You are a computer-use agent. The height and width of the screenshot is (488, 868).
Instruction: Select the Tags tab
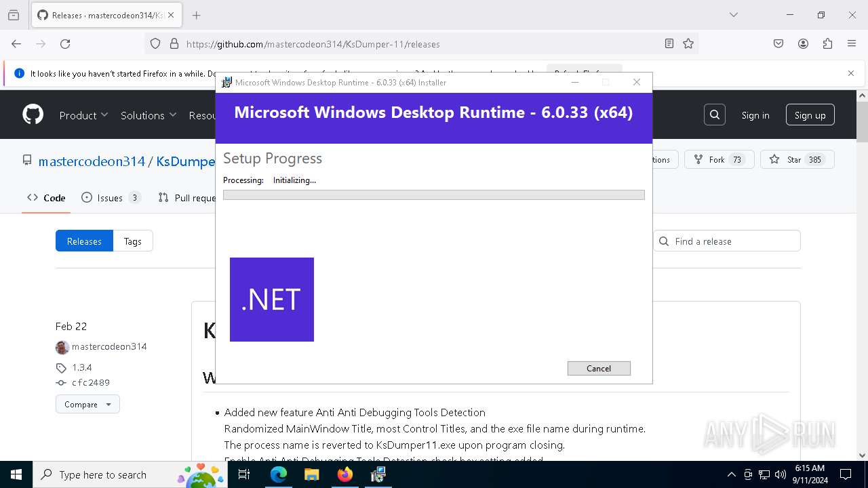133,241
